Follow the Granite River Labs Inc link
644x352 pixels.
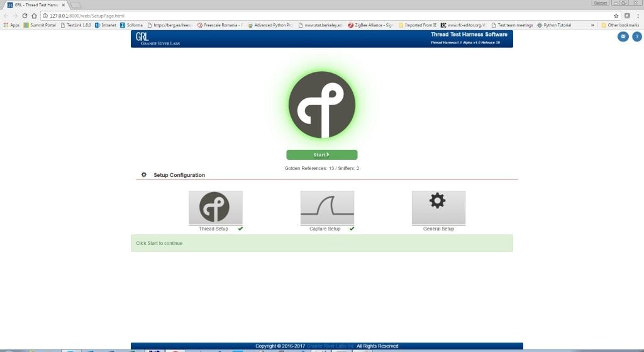pos(331,346)
